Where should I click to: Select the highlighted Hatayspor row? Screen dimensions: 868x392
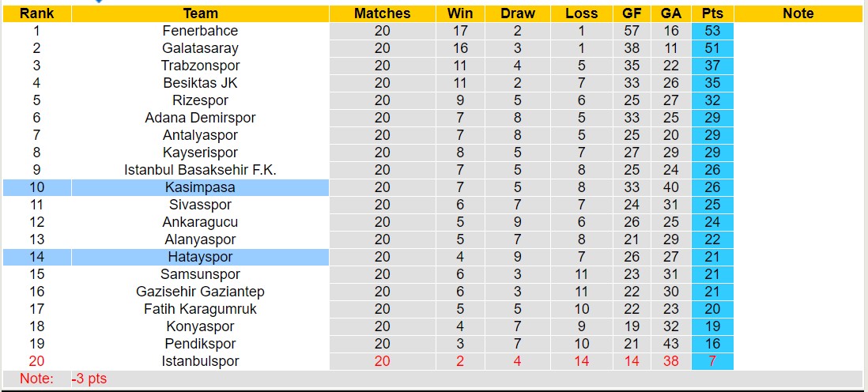pyautogui.click(x=200, y=257)
